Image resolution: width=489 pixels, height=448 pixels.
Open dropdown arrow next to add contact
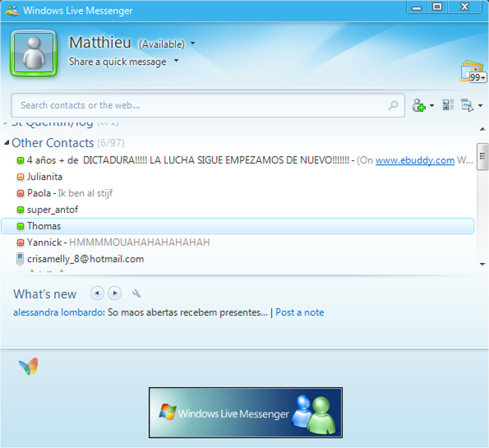click(x=432, y=106)
